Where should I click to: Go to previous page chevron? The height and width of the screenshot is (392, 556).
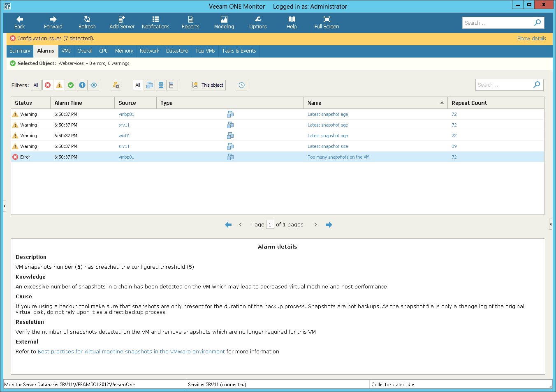coord(240,225)
